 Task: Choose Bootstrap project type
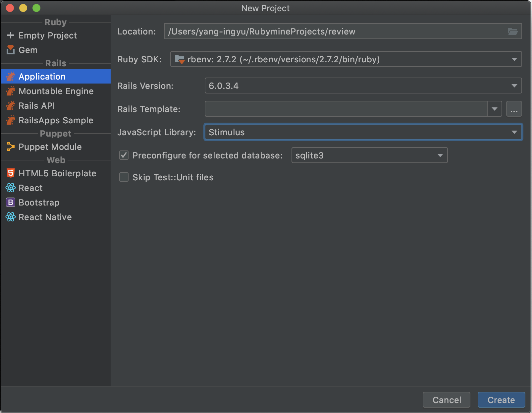click(56, 202)
